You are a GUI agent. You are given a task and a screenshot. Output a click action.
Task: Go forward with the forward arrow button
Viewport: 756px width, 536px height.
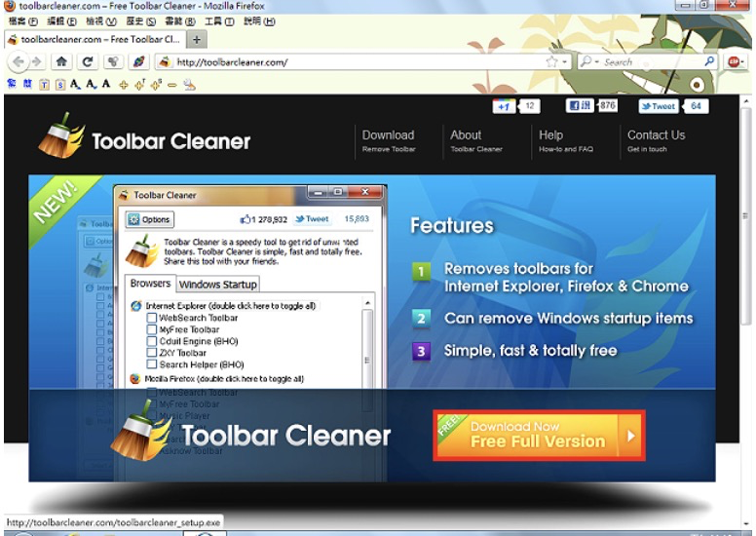pyautogui.click(x=36, y=61)
